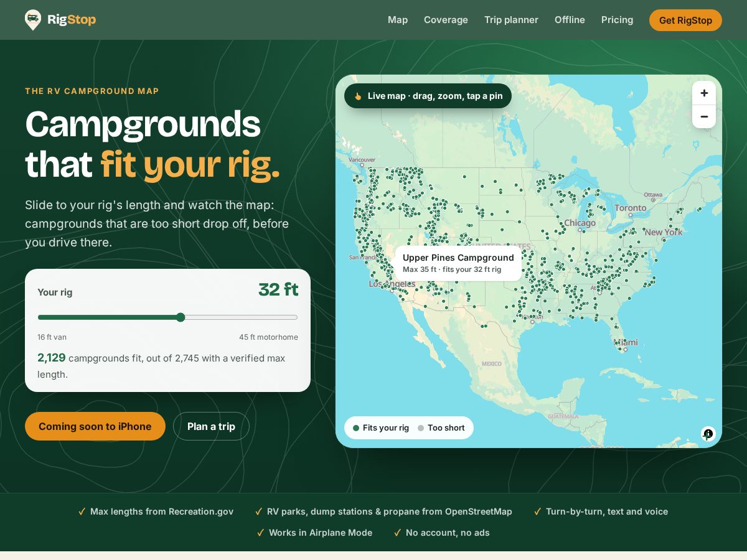Click the rig length slider handle
Viewport: 747px width, 560px height.
181,317
